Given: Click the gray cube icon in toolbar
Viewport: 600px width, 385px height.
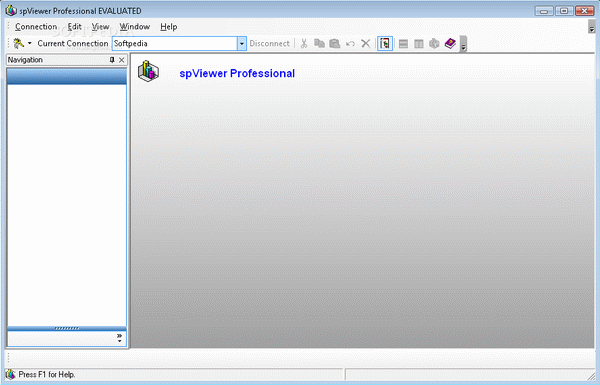Looking at the screenshot, I should [x=434, y=44].
